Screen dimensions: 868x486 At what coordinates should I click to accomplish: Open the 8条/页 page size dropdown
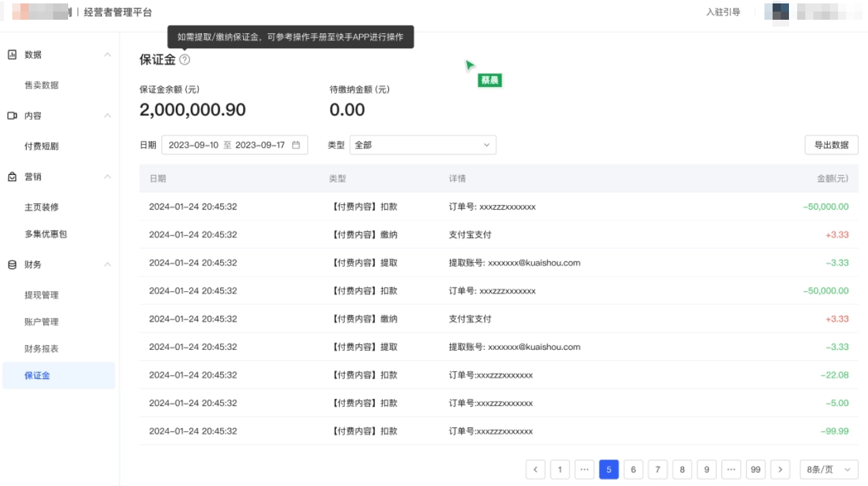828,470
